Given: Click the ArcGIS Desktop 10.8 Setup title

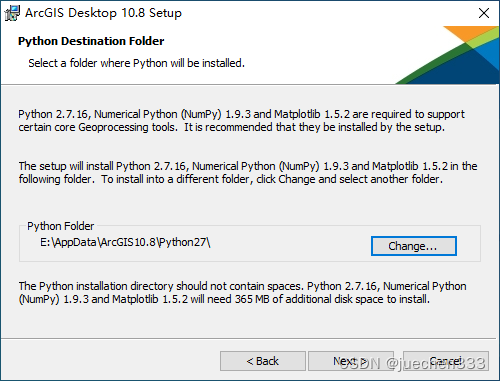Looking at the screenshot, I should (x=103, y=13).
